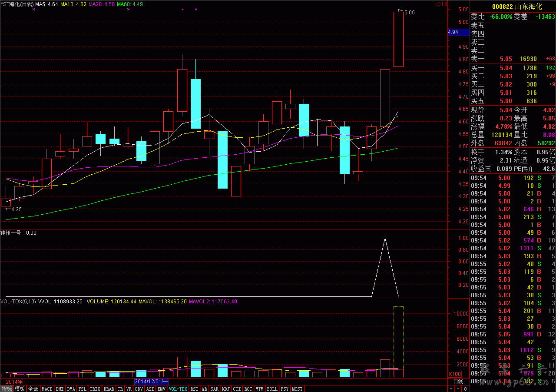Expand the 全部 indicators list
This screenshot has width=556, height=392.
33,389
